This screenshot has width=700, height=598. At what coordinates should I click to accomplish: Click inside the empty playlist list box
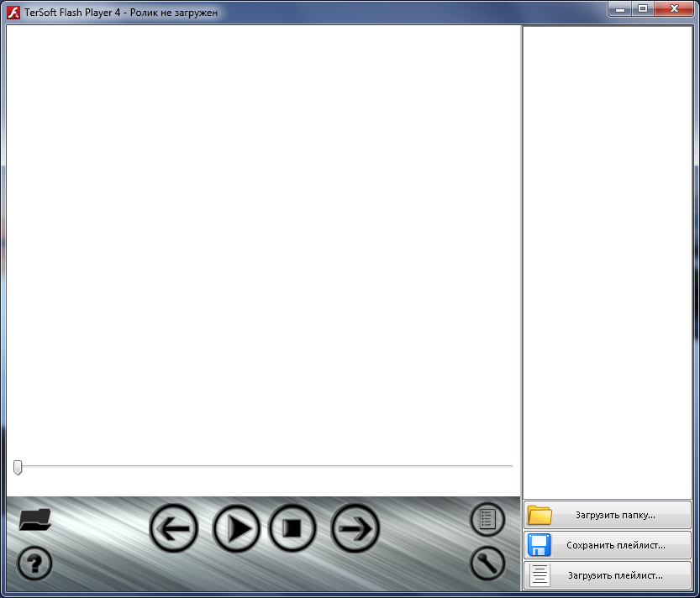(x=607, y=260)
